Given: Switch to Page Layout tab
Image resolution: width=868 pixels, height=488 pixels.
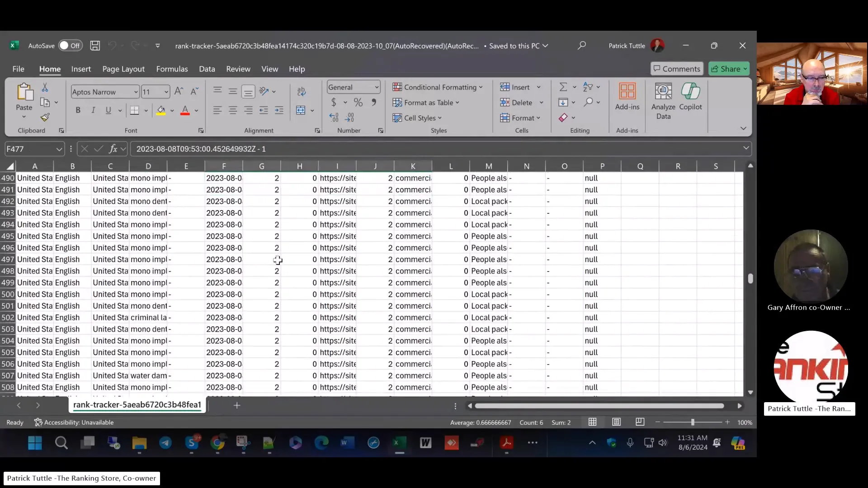Looking at the screenshot, I should [123, 69].
